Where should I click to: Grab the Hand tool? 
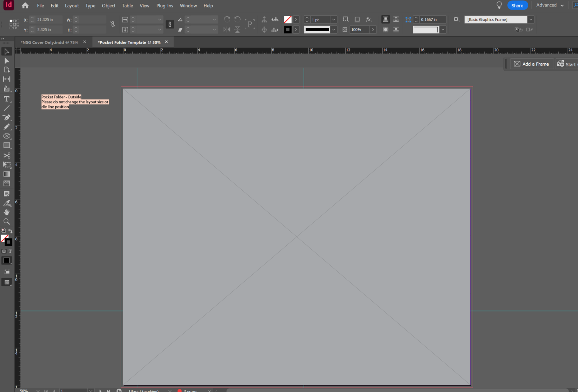click(7, 212)
